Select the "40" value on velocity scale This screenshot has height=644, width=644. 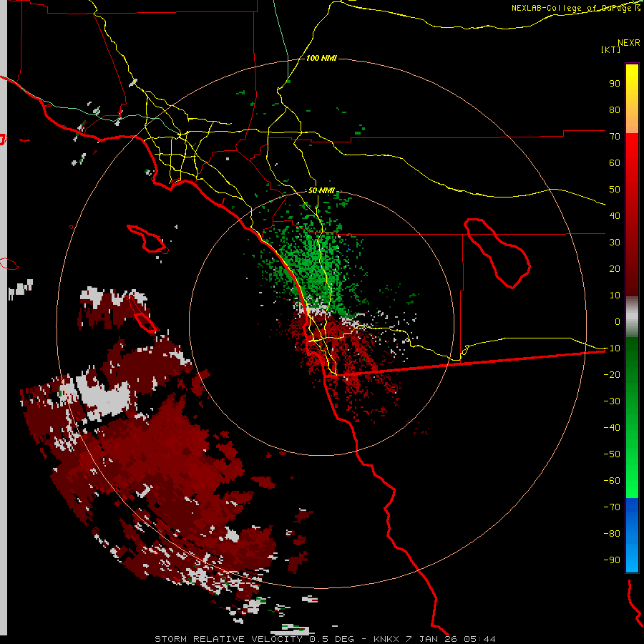pyautogui.click(x=615, y=216)
